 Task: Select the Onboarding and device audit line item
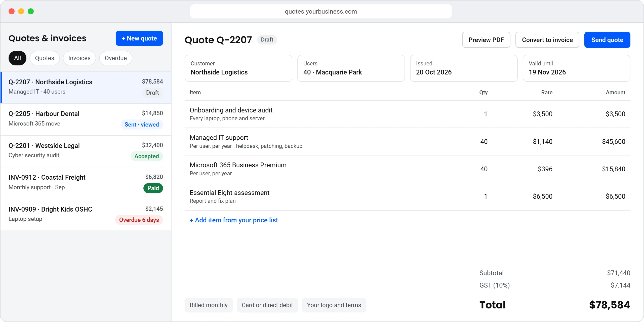click(x=407, y=114)
